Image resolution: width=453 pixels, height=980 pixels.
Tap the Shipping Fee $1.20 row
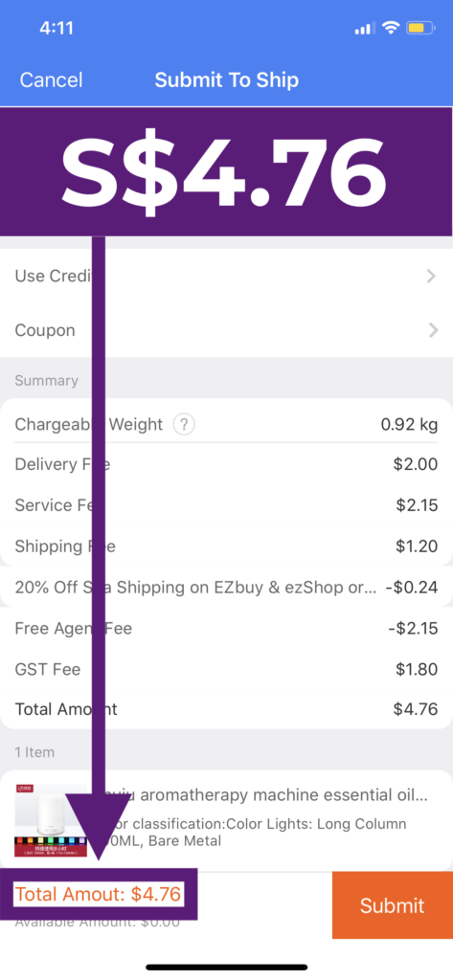click(x=226, y=546)
